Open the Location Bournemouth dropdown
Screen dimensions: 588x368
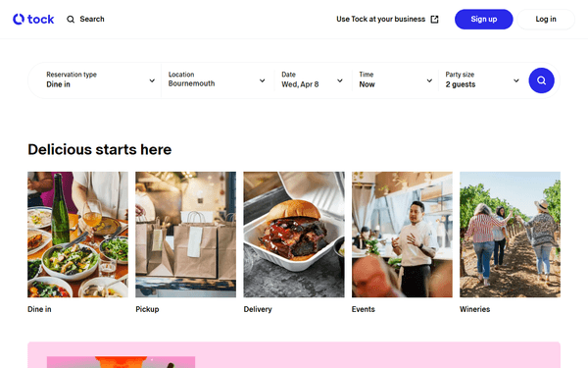click(x=218, y=80)
